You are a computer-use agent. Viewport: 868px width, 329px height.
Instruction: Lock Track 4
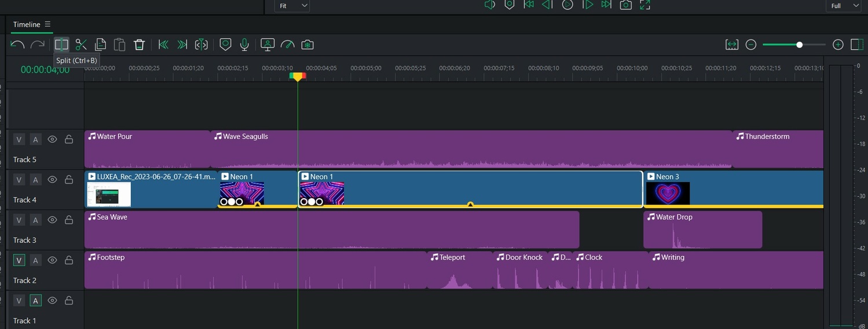69,180
